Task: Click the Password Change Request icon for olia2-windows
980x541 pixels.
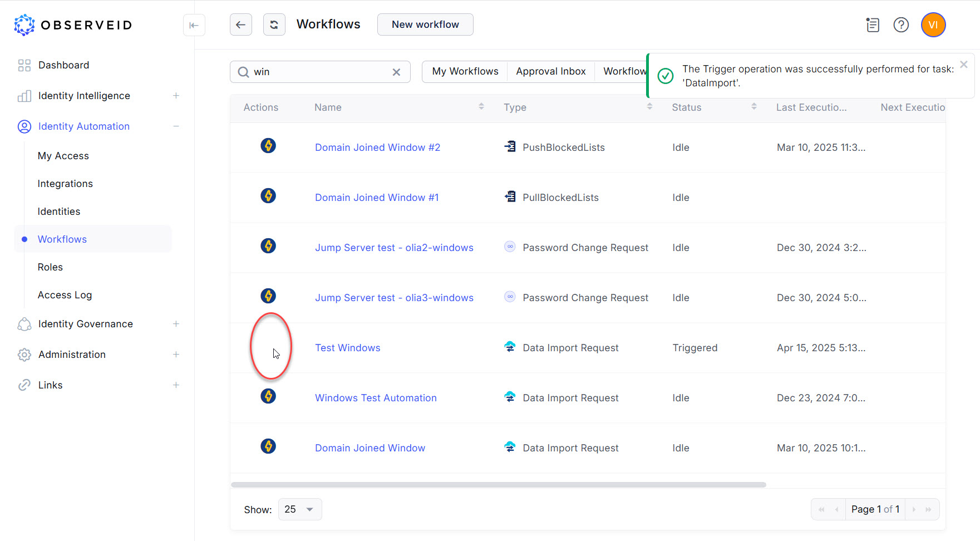Action: coord(510,247)
